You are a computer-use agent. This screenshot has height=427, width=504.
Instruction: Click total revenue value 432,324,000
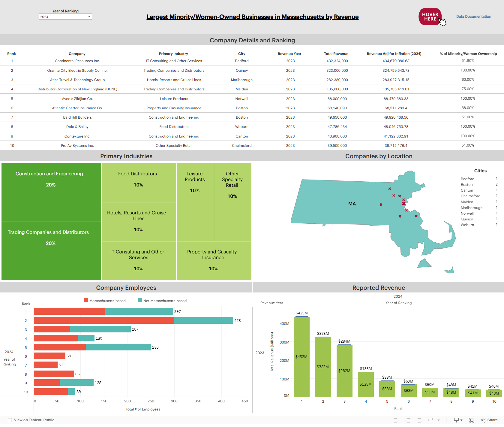coord(337,61)
